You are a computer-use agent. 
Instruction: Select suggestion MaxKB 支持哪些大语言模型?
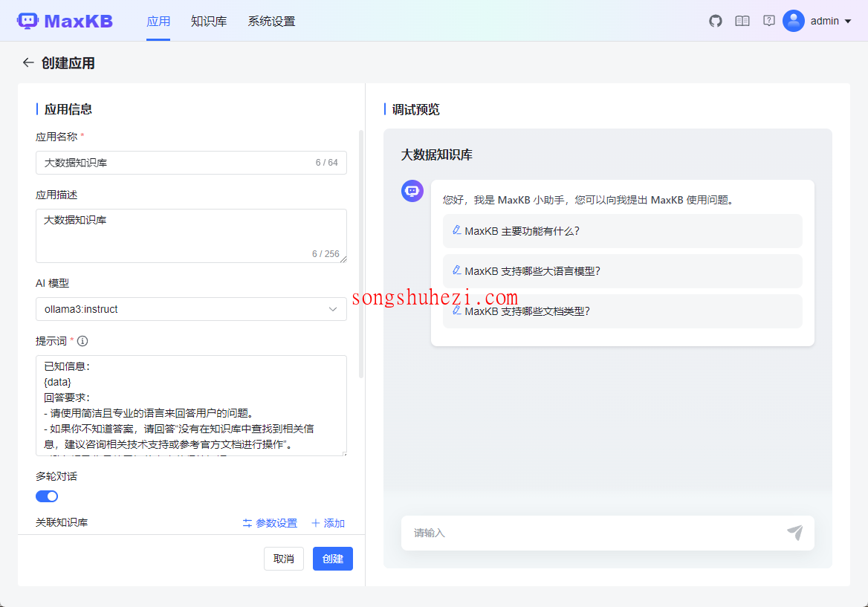622,271
